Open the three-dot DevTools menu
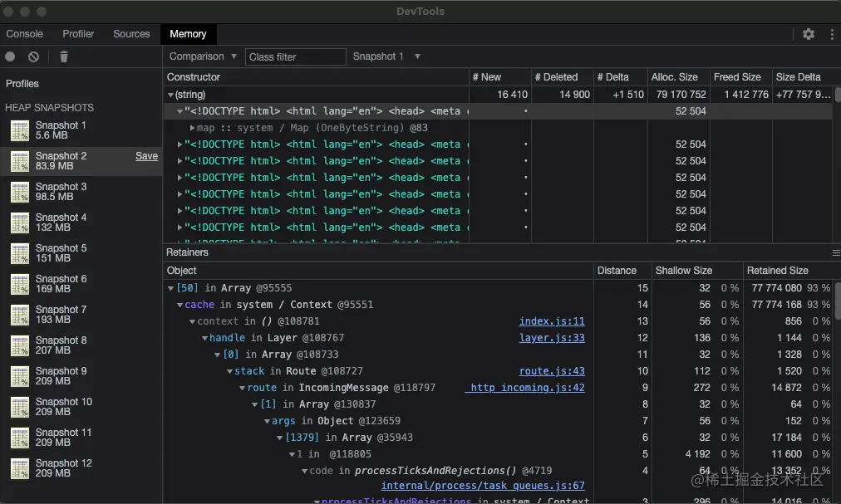The image size is (841, 504). click(831, 34)
